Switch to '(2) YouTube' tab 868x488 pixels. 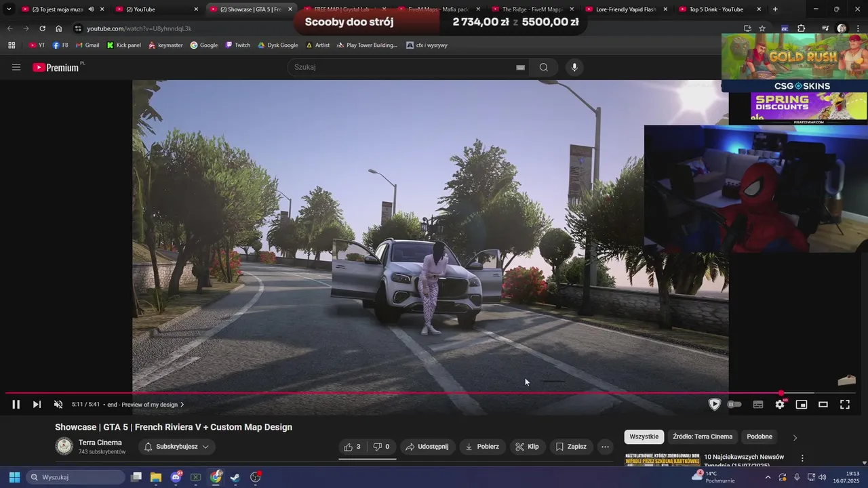tap(156, 9)
